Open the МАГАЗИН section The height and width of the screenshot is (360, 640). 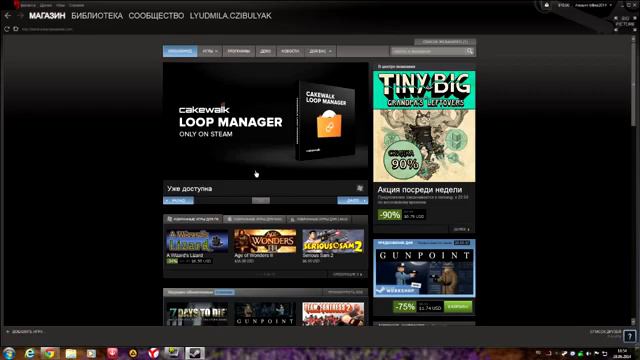(47, 16)
